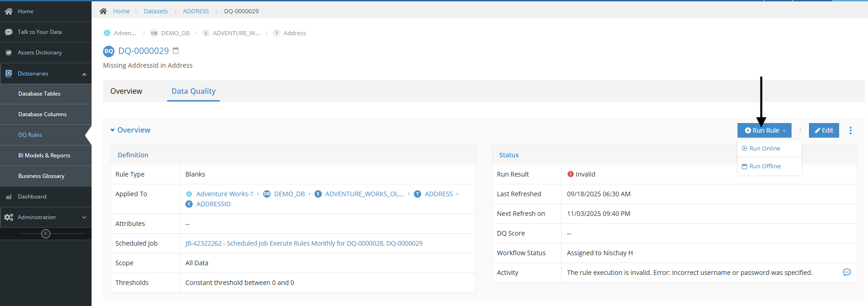
Task: Select last refreshed '09/18/2025 06:30 AM'
Action: point(599,194)
